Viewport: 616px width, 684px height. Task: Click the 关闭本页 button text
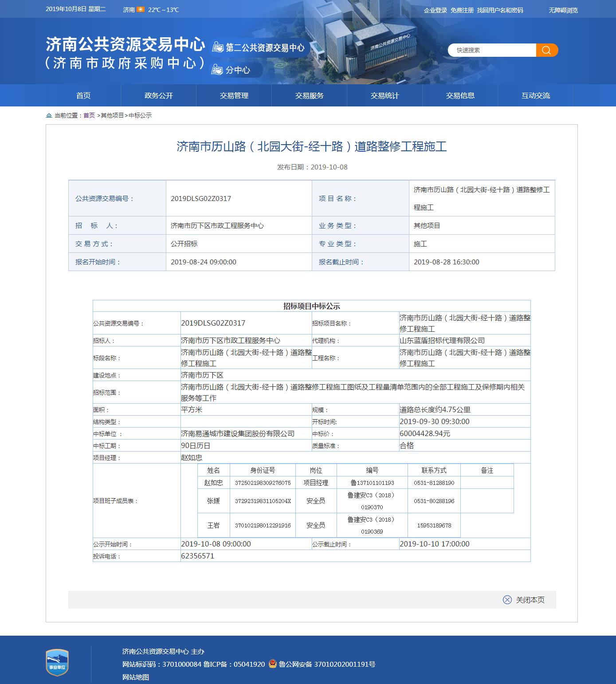[x=530, y=600]
